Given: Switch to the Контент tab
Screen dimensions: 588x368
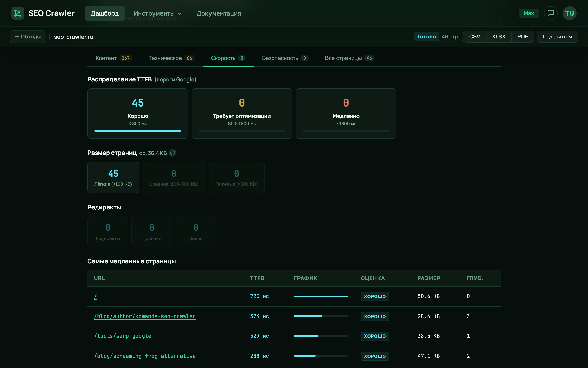Looking at the screenshot, I should coord(114,58).
